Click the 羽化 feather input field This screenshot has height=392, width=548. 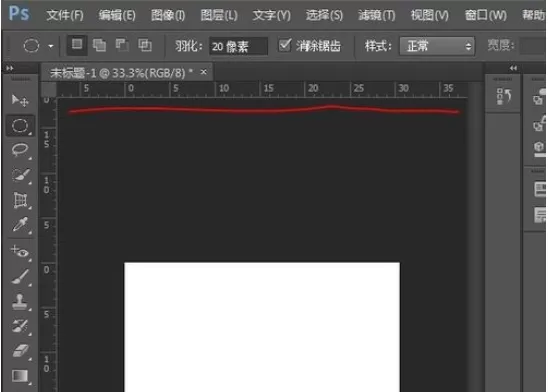tap(238, 46)
